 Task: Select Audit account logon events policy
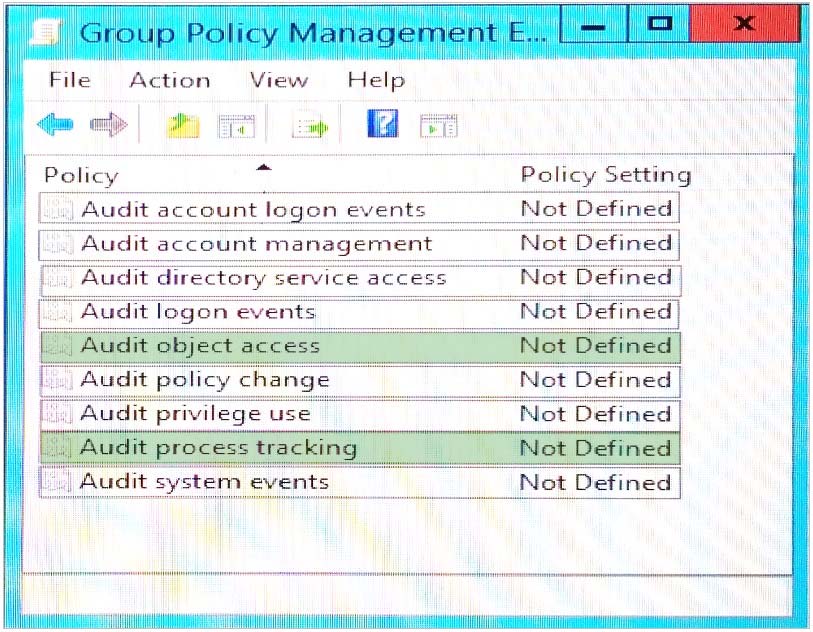(359, 209)
